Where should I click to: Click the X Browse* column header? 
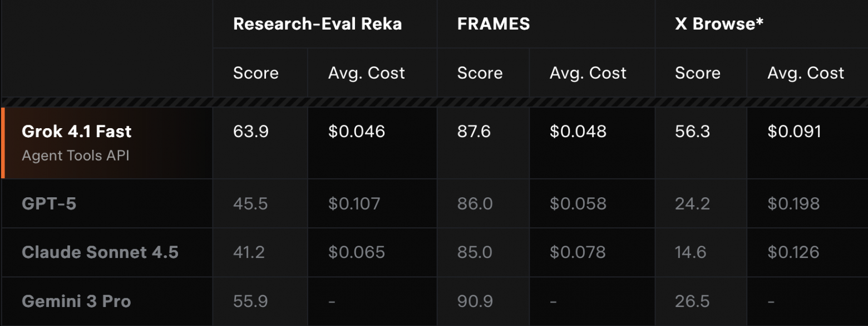(719, 24)
